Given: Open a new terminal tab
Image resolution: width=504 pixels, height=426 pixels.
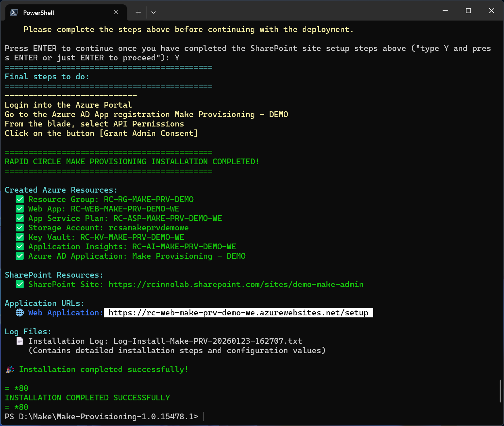Looking at the screenshot, I should tap(138, 12).
